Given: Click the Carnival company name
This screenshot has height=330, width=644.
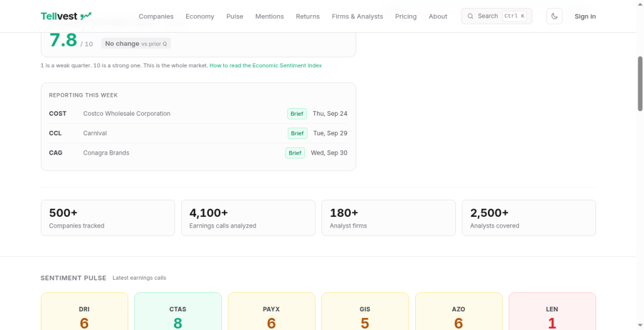Looking at the screenshot, I should point(95,133).
